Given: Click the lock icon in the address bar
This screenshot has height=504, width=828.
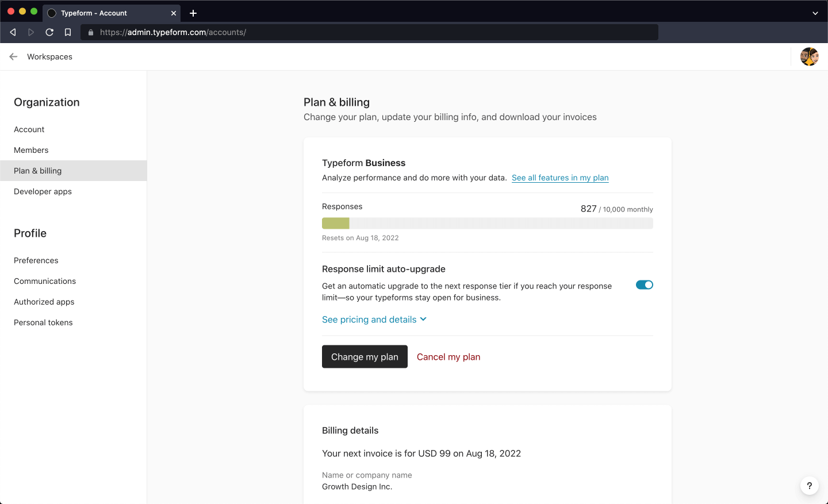Looking at the screenshot, I should tap(91, 32).
